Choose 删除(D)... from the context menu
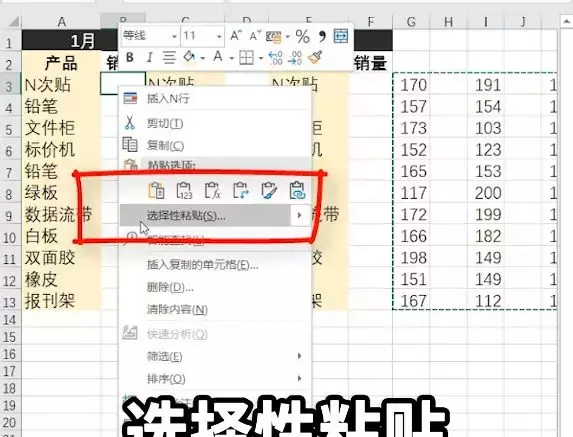The height and width of the screenshot is (437, 573). tap(216, 287)
